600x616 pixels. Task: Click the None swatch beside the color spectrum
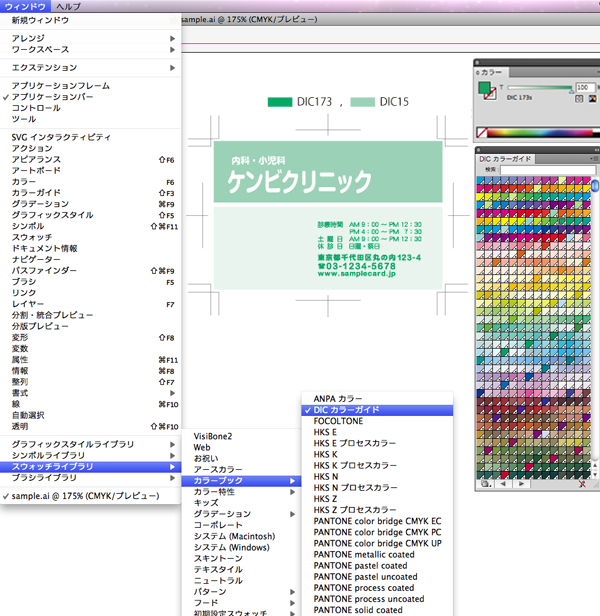pyautogui.click(x=482, y=132)
